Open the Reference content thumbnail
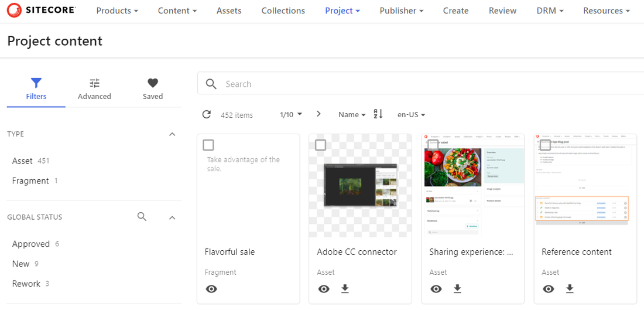Viewport: 644px width, 310px height. click(585, 185)
